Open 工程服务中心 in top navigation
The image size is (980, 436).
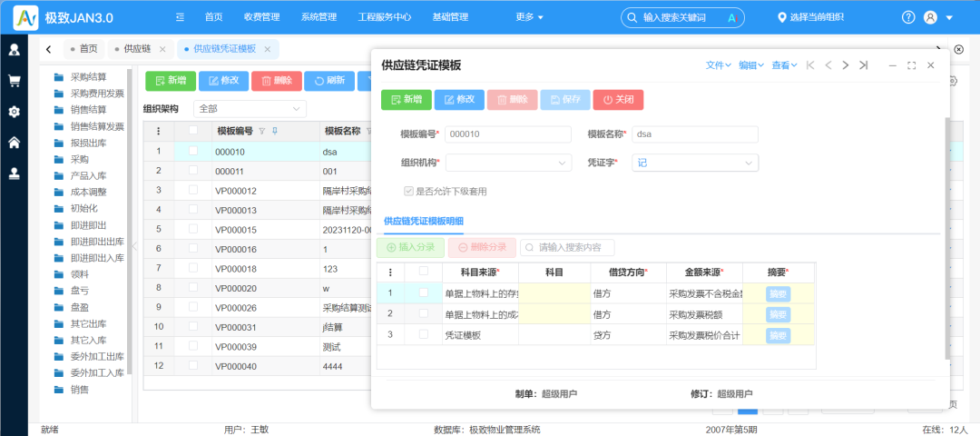(385, 17)
